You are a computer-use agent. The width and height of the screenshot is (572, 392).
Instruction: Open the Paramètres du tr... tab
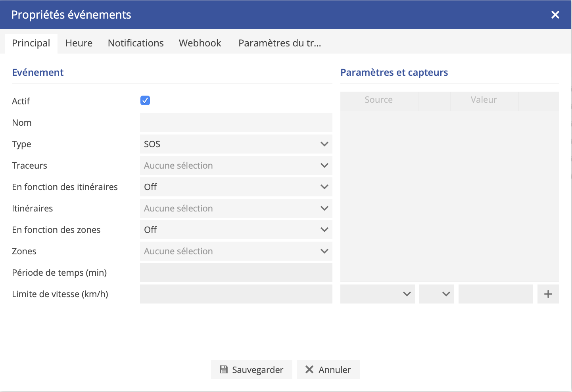point(280,43)
